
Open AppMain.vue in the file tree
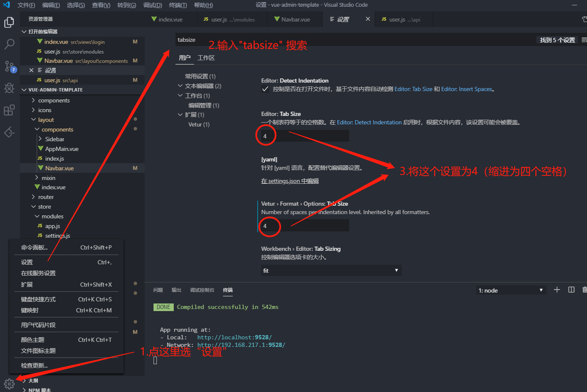[62, 149]
